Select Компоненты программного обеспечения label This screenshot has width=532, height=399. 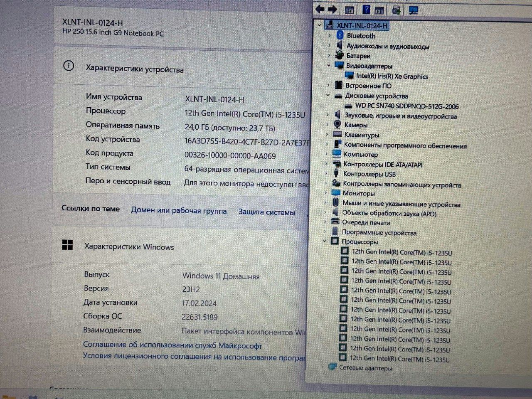pyautogui.click(x=405, y=145)
